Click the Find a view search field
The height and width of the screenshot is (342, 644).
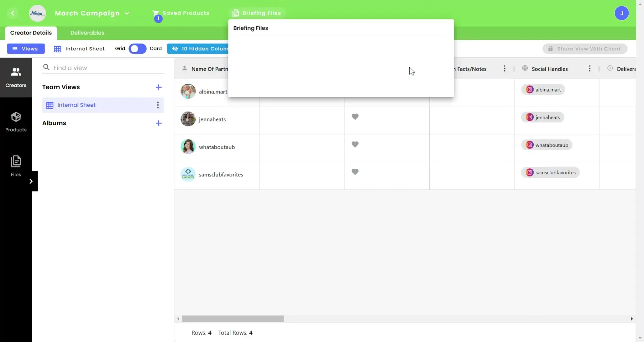pos(107,68)
